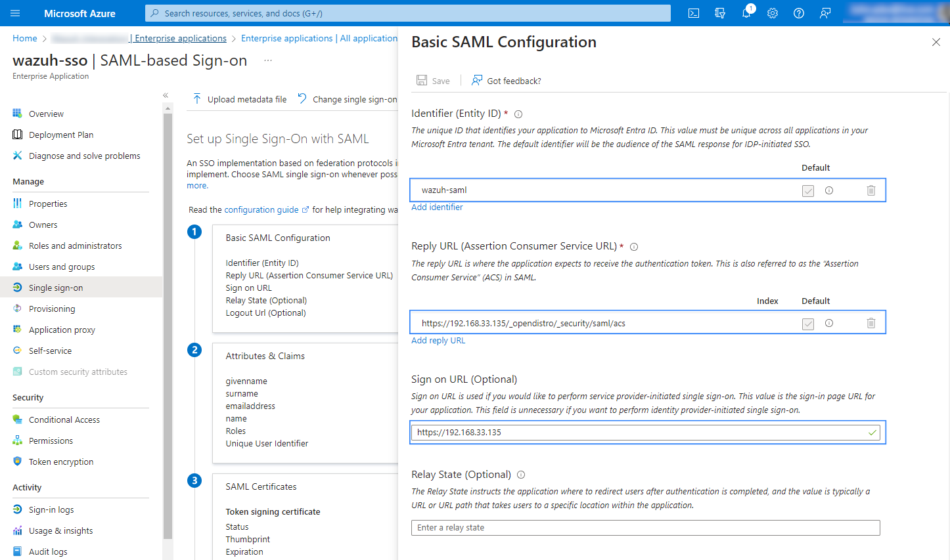Click the Save button

click(x=434, y=81)
